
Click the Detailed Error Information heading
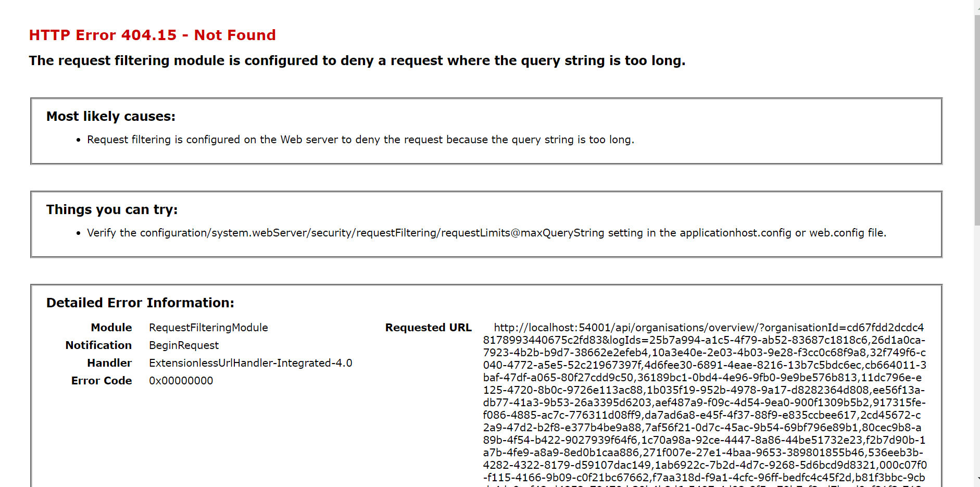pos(140,302)
